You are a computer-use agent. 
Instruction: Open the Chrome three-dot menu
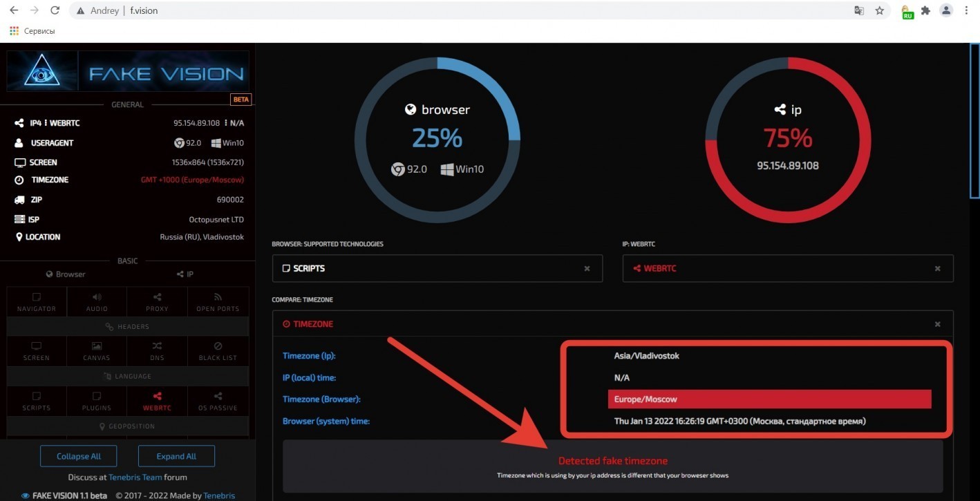click(x=966, y=11)
